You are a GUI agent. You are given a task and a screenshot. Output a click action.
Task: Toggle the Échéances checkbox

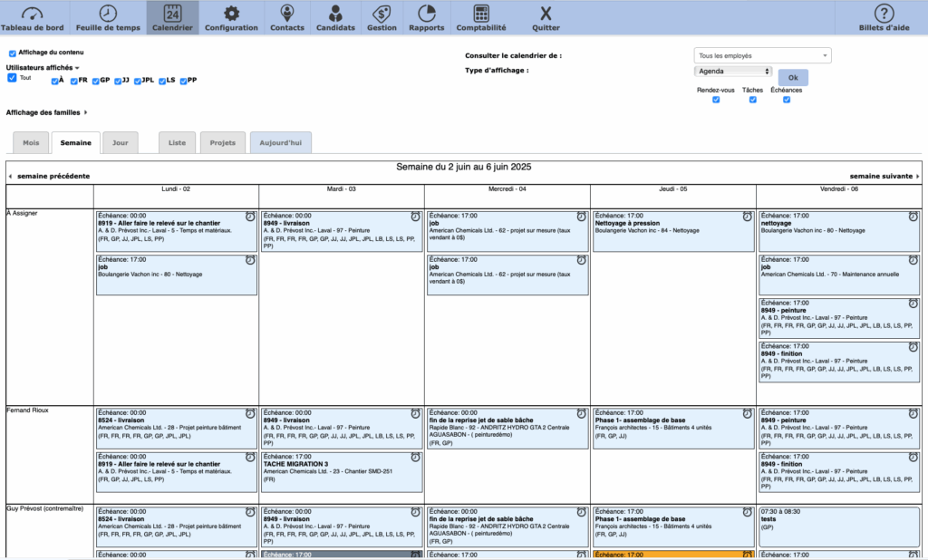point(787,100)
